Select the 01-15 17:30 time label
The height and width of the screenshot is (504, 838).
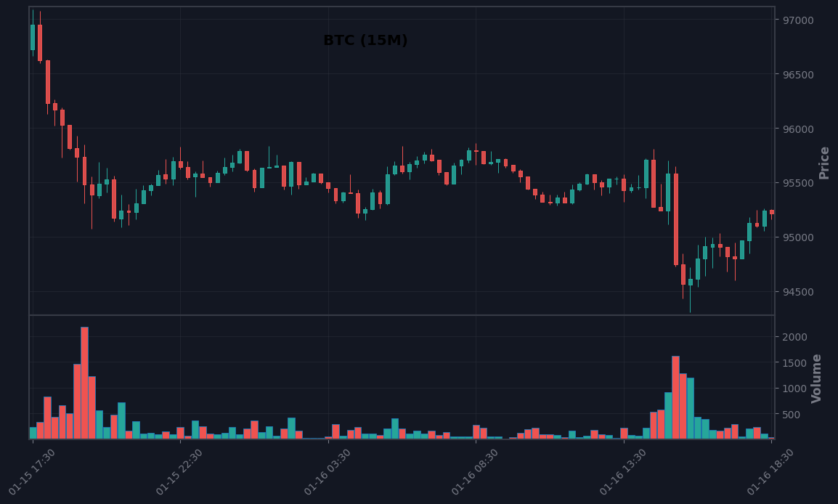(32, 472)
